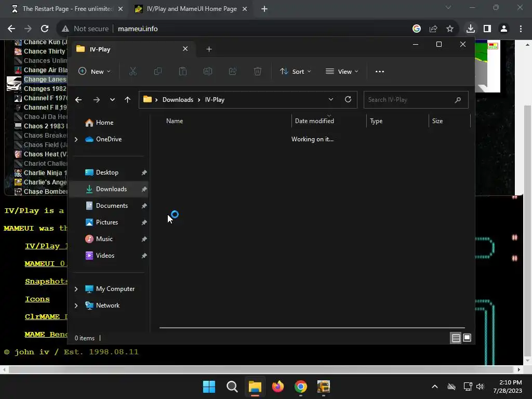Click the webpage horizontal scrollbar

click(x=261, y=369)
